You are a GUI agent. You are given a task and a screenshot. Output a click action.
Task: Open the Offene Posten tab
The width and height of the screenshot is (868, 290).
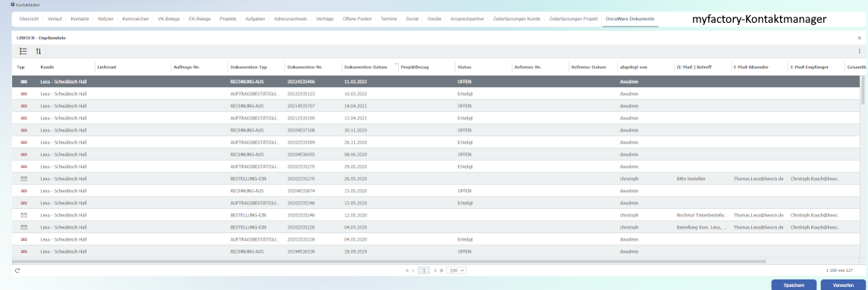coord(357,19)
